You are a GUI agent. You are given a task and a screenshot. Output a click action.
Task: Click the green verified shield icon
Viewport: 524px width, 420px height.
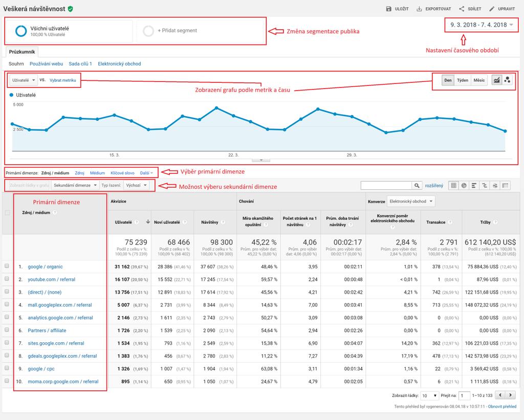point(70,9)
